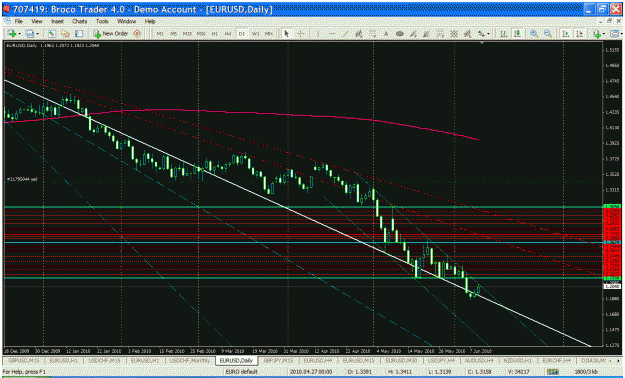Switch to bar chart display
625x378 pixels.
[x=503, y=34]
